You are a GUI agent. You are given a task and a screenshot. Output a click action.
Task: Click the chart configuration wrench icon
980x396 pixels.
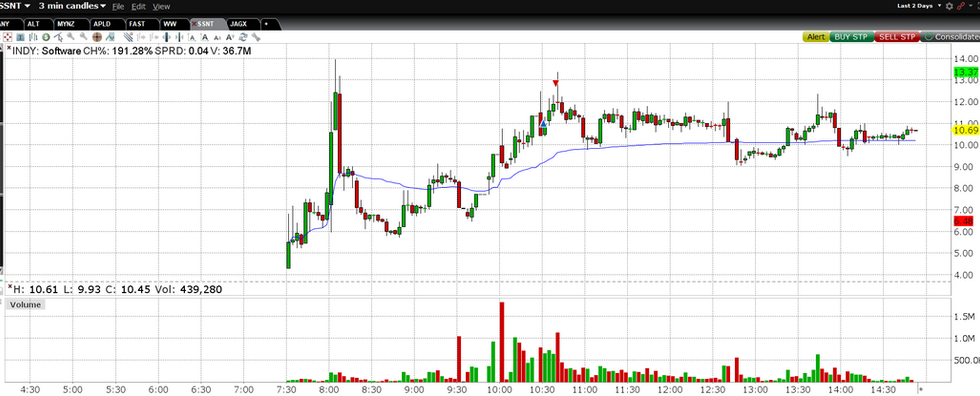tap(256, 37)
